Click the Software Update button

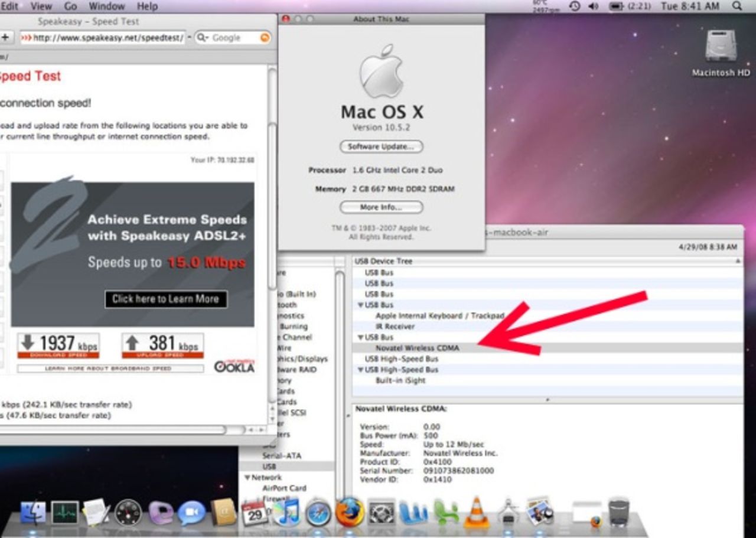tap(382, 146)
